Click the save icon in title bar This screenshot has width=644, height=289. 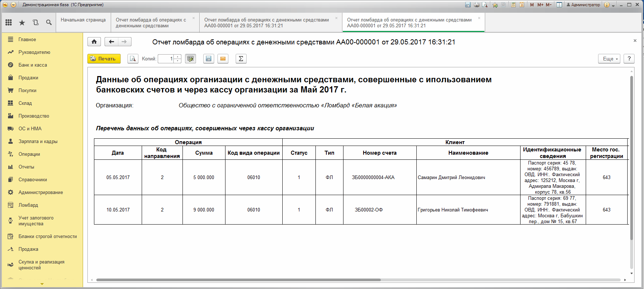[468, 5]
